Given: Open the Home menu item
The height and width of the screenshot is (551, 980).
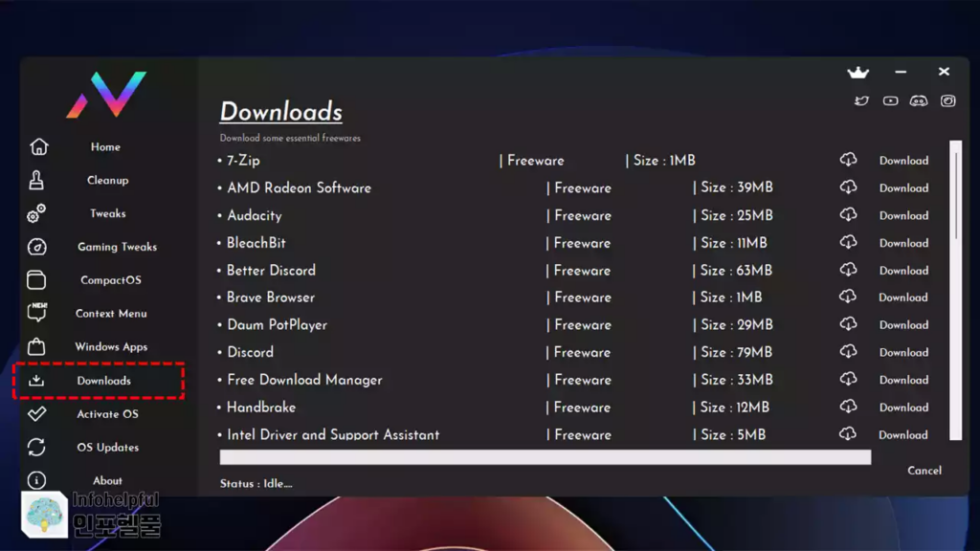Looking at the screenshot, I should point(105,146).
